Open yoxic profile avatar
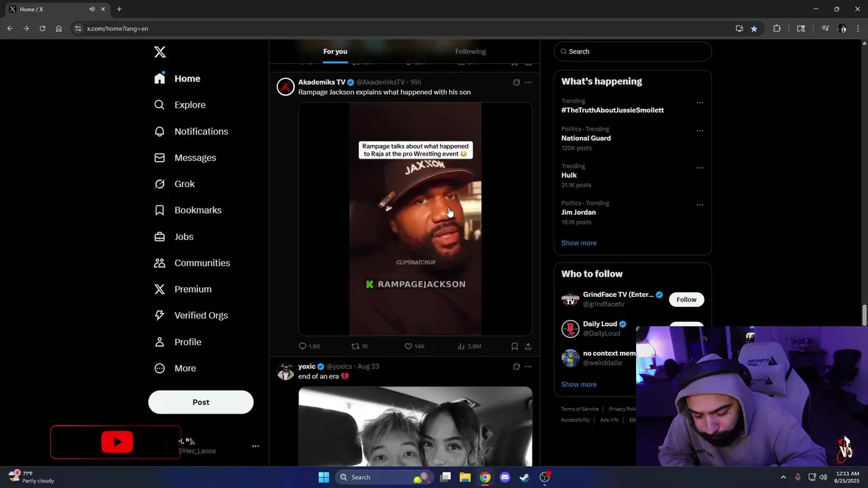This screenshot has height=488, width=868. pos(285,371)
